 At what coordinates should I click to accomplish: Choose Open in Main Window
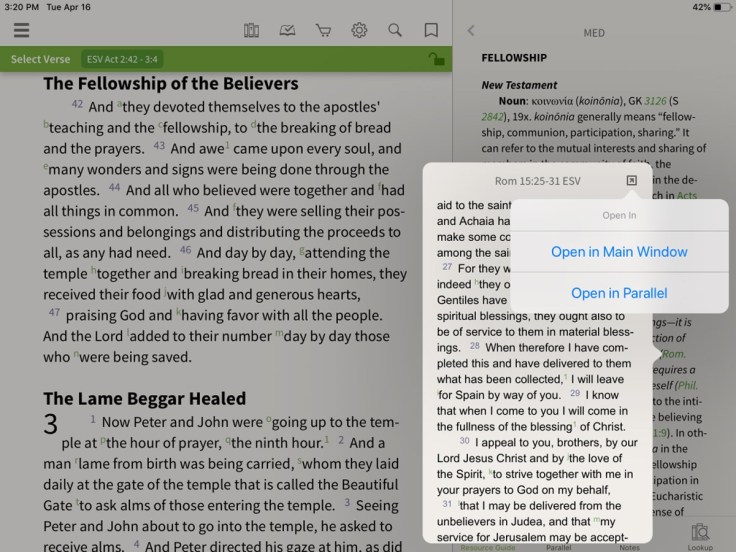(x=619, y=252)
